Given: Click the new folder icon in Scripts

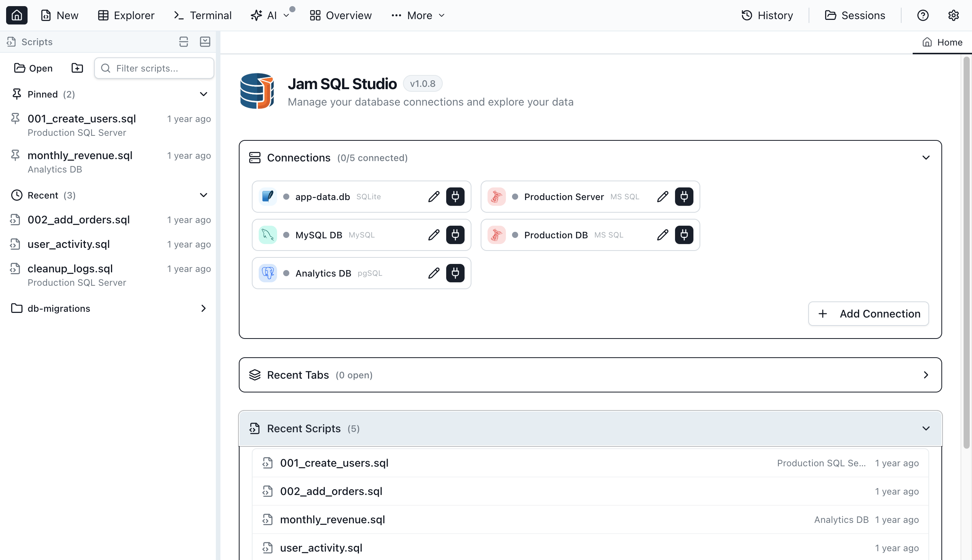Looking at the screenshot, I should coord(77,68).
